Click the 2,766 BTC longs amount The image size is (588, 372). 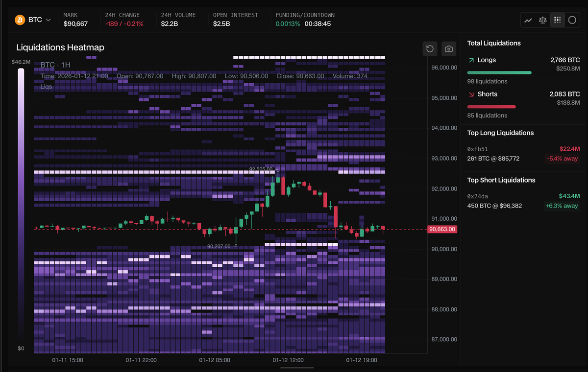[565, 60]
